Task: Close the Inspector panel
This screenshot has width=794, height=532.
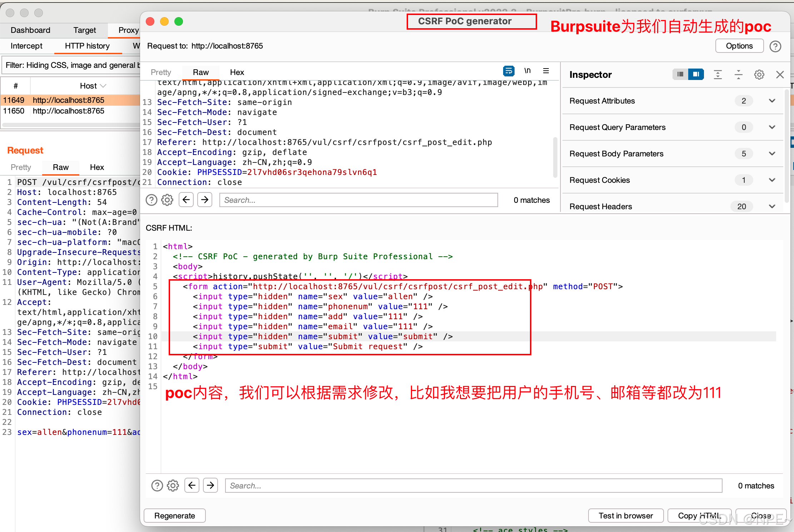Action: (780, 75)
